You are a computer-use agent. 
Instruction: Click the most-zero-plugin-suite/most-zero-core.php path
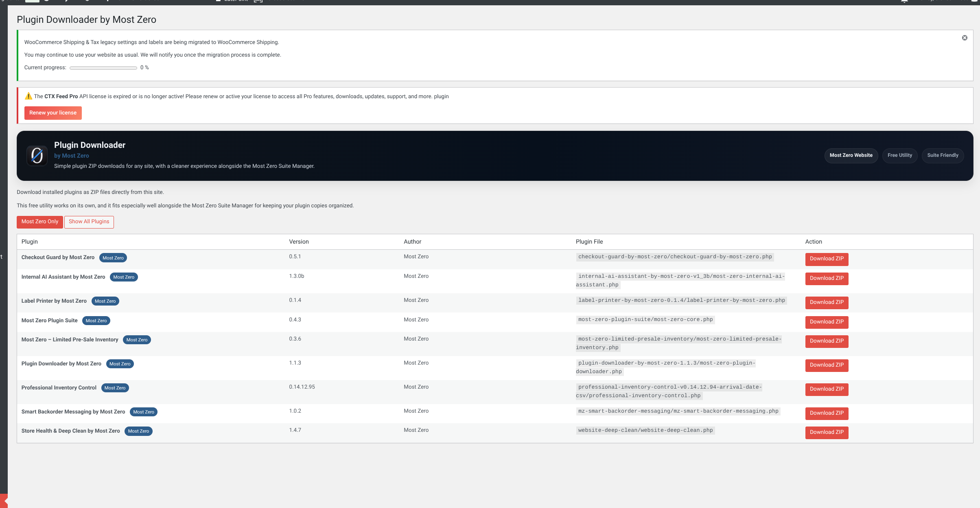pos(645,319)
